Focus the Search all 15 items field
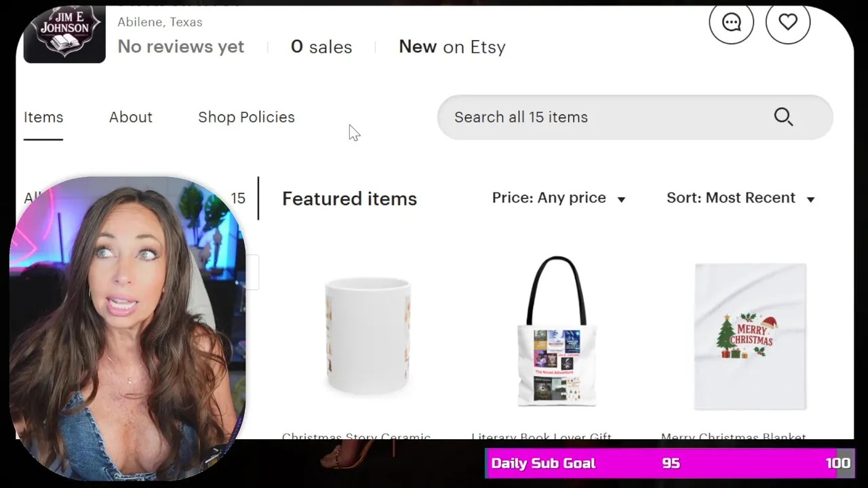 597,117
